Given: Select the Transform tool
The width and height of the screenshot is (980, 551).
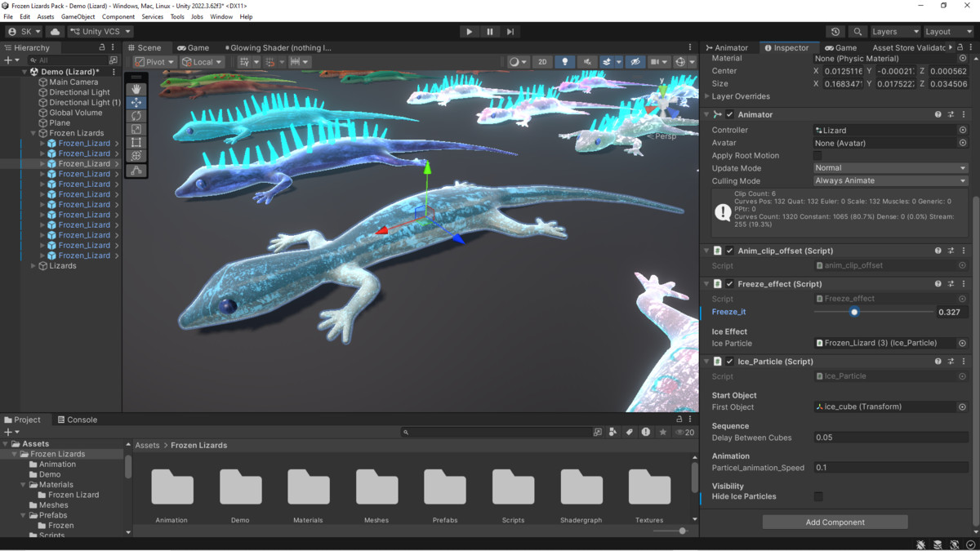Looking at the screenshot, I should point(136,156).
